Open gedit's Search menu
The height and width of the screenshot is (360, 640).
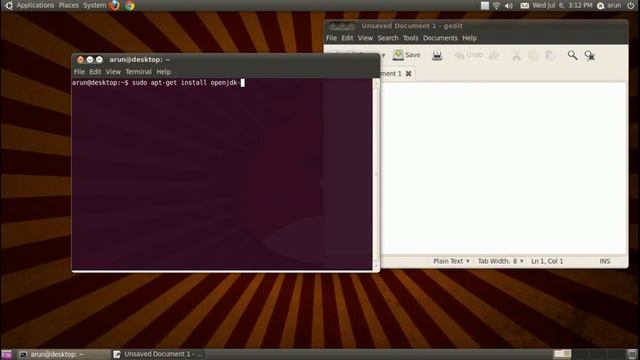click(388, 38)
